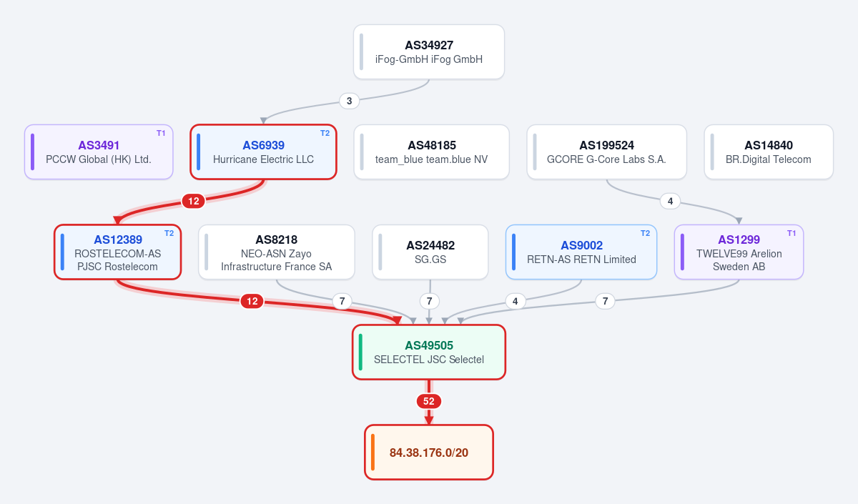Click the T1 badge on AS1299 node
Viewport: 858px width, 504px height.
792,233
